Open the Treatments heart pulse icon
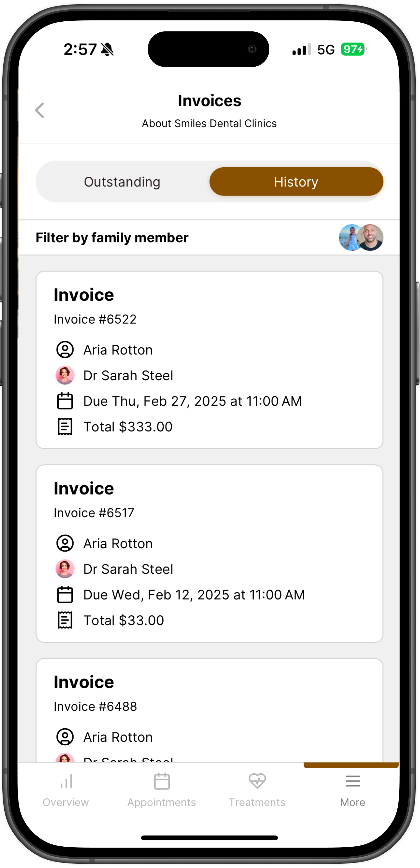This screenshot has width=420, height=868. (x=257, y=781)
